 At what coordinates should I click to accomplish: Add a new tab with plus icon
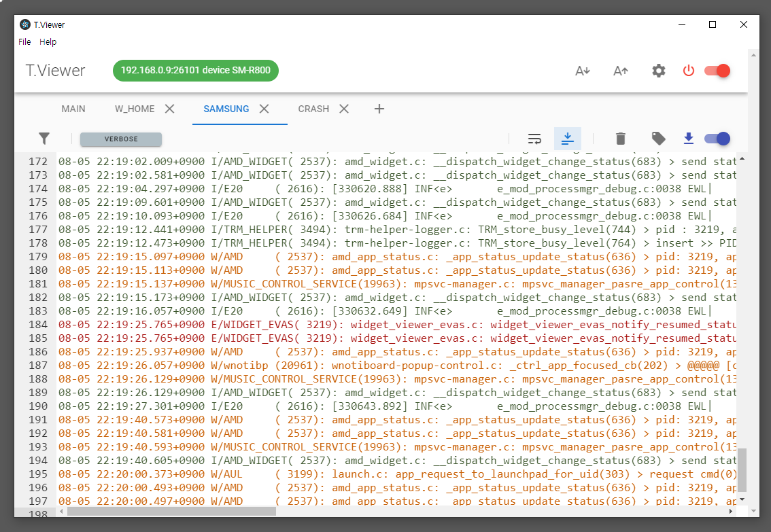click(x=379, y=109)
